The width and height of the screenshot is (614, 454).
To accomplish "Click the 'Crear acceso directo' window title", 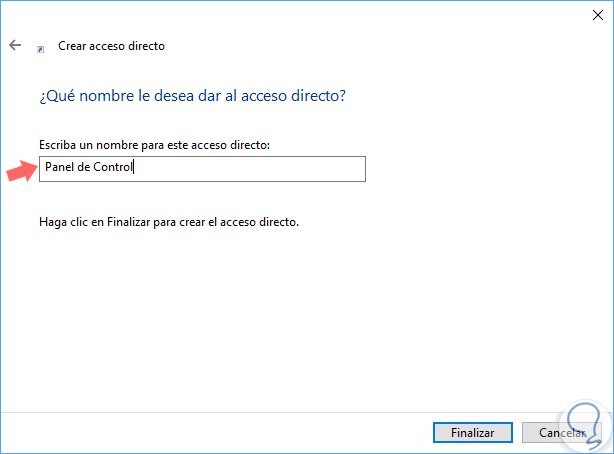I will (x=110, y=46).
